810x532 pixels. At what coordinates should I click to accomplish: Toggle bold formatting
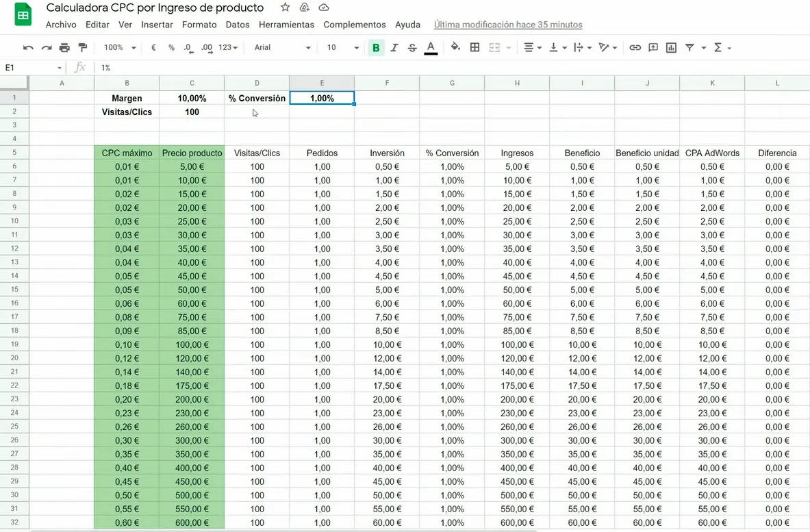coord(376,47)
